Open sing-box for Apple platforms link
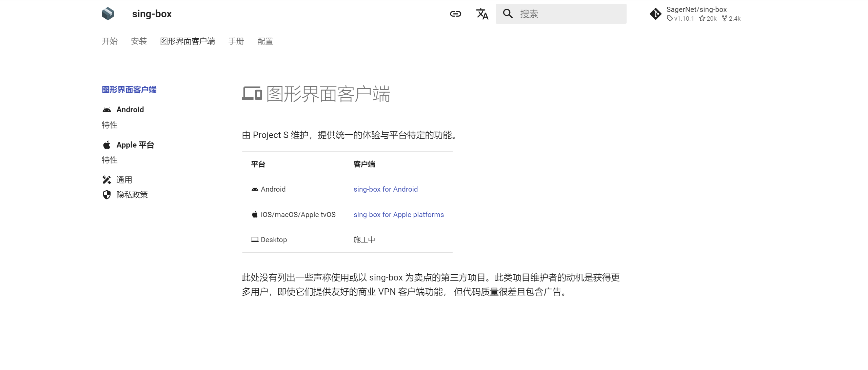 coord(399,215)
